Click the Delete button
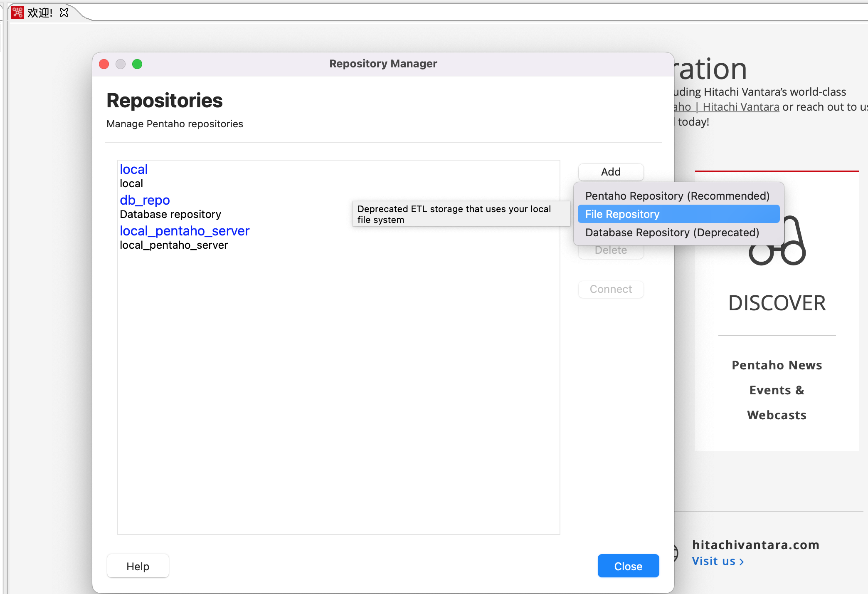Image resolution: width=868 pixels, height=594 pixels. (x=610, y=251)
